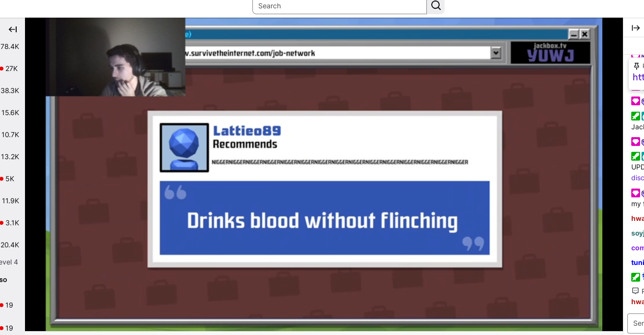Open the live channel with 5K viewers

tap(7, 179)
